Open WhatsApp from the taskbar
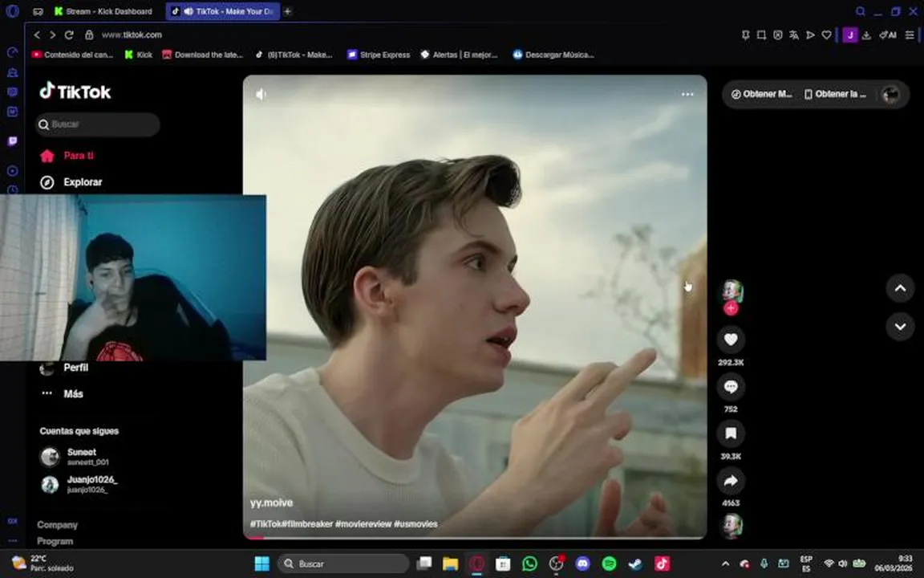Screen dimensions: 924x578 (529, 564)
